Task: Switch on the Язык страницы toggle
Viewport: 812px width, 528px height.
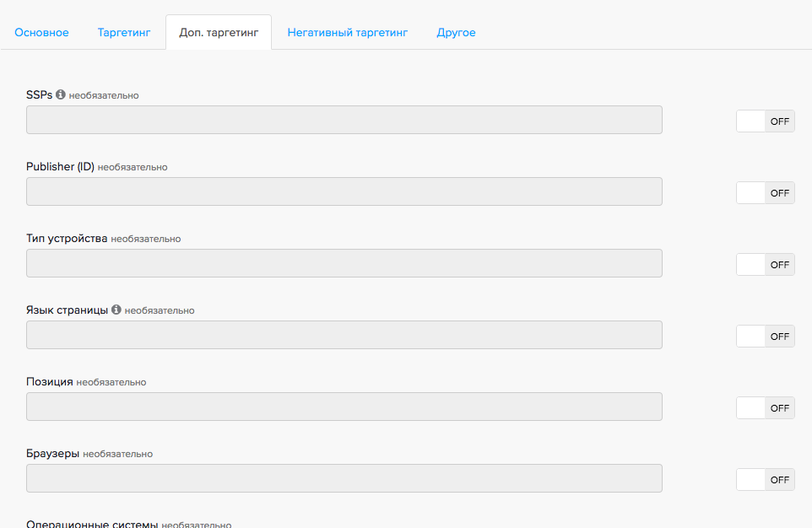Action: [x=765, y=337]
